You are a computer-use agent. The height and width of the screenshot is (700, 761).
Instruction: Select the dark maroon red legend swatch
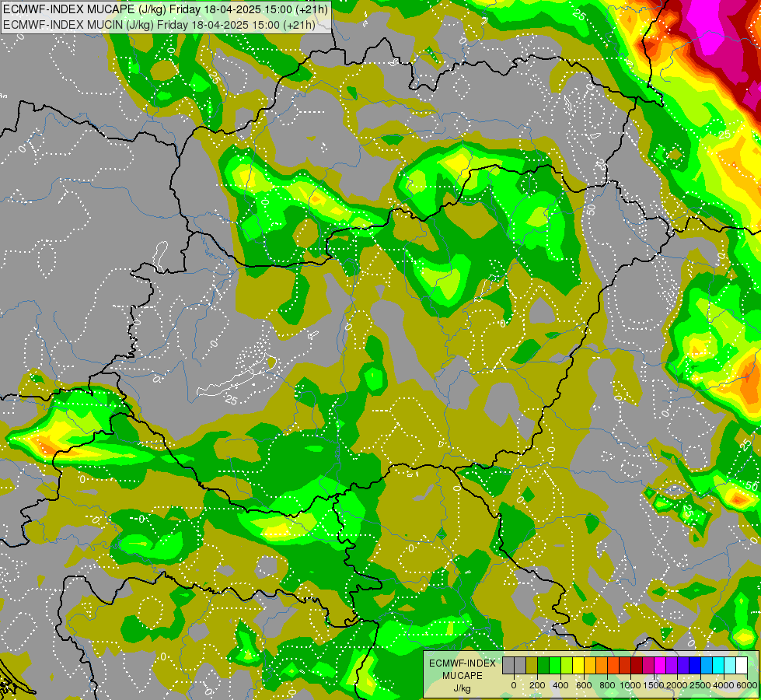637,666
